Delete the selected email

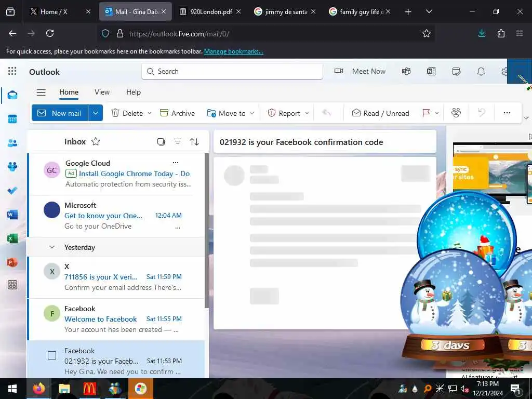click(x=128, y=113)
